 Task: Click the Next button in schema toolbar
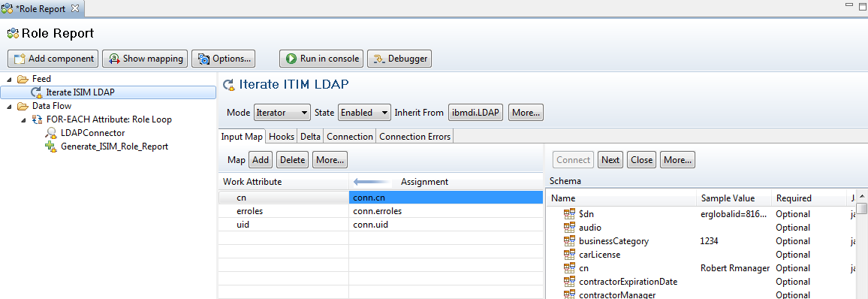tap(610, 160)
